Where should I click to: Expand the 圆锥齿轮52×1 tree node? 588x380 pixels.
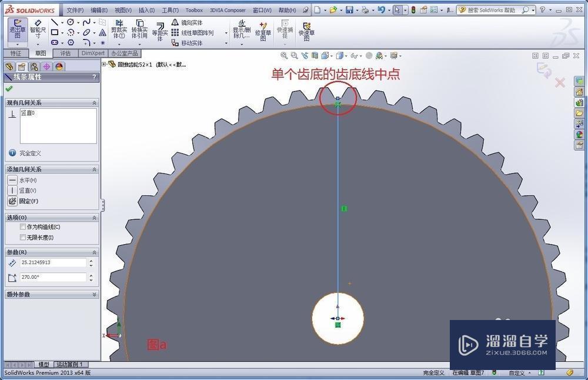(x=104, y=64)
